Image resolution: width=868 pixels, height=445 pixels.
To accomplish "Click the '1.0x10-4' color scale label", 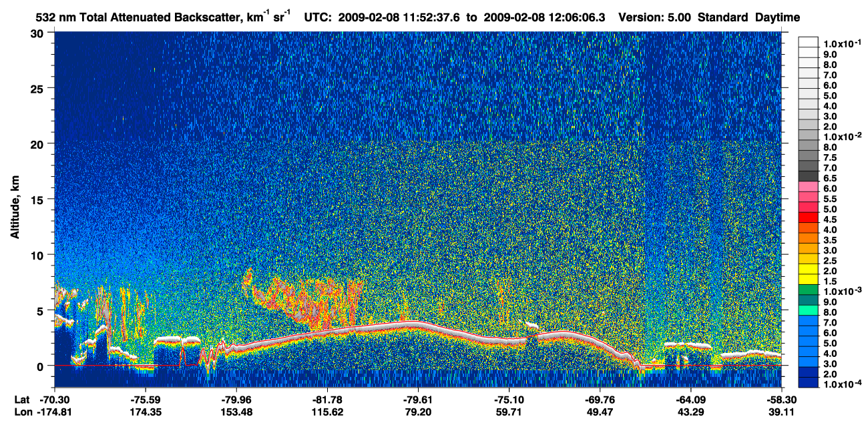I will point(842,386).
